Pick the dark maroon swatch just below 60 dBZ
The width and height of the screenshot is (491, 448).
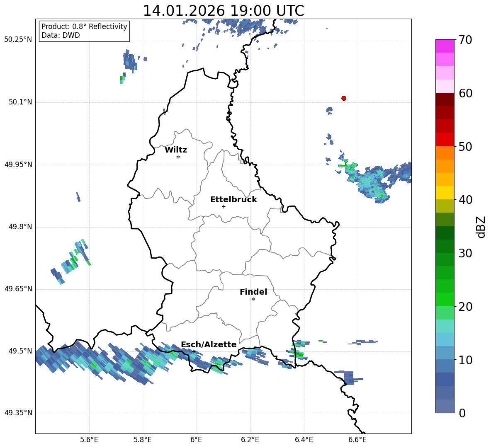tap(445, 100)
